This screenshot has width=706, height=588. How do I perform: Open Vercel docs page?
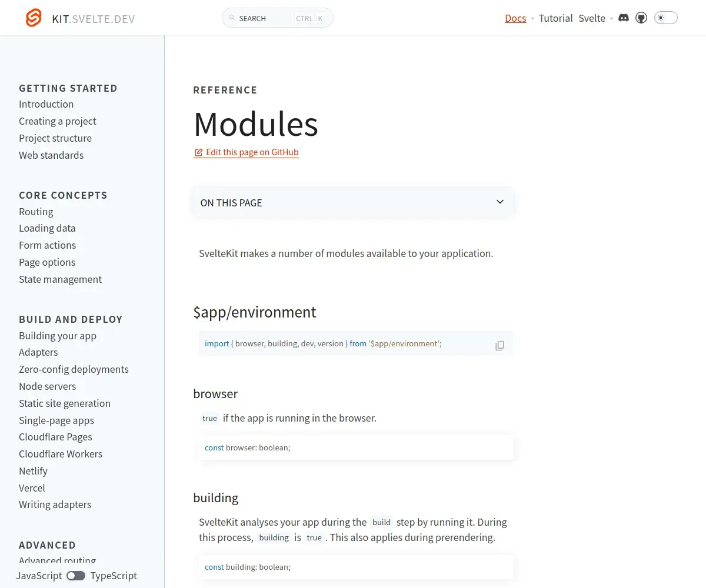32,488
